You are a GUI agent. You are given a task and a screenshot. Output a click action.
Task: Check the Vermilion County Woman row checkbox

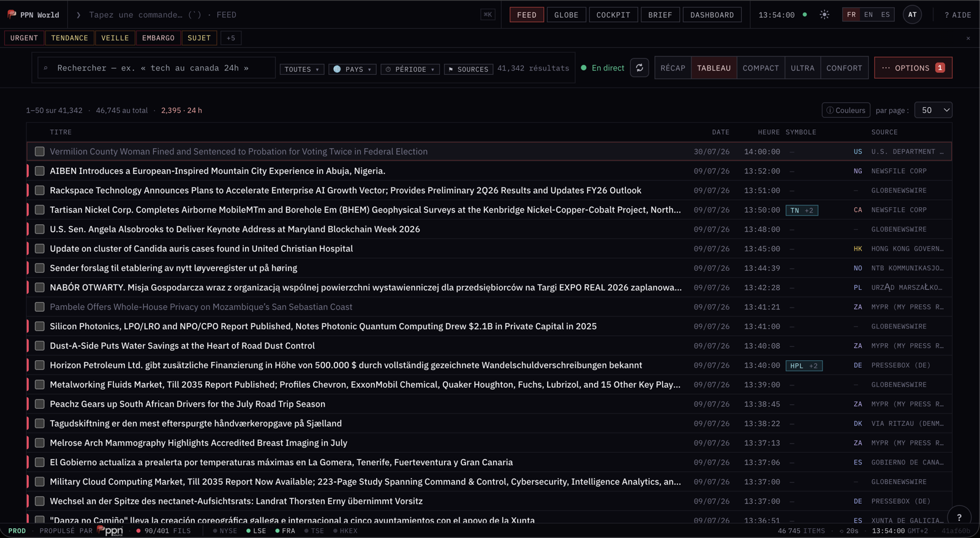click(x=40, y=151)
